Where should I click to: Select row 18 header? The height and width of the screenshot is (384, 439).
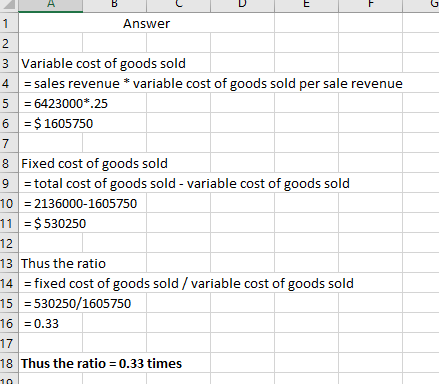coord(9,363)
